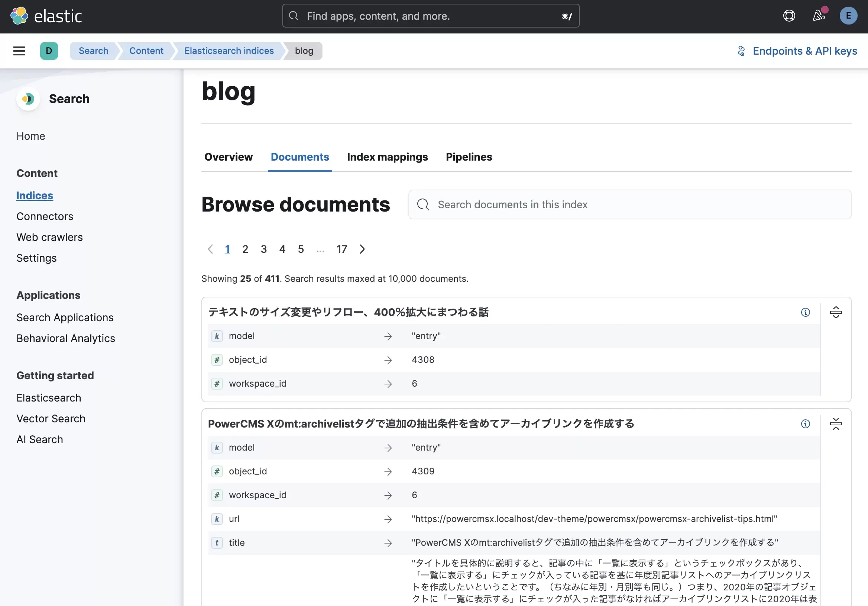The width and height of the screenshot is (868, 606).
Task: Click text icon beside title field
Action: [x=217, y=543]
